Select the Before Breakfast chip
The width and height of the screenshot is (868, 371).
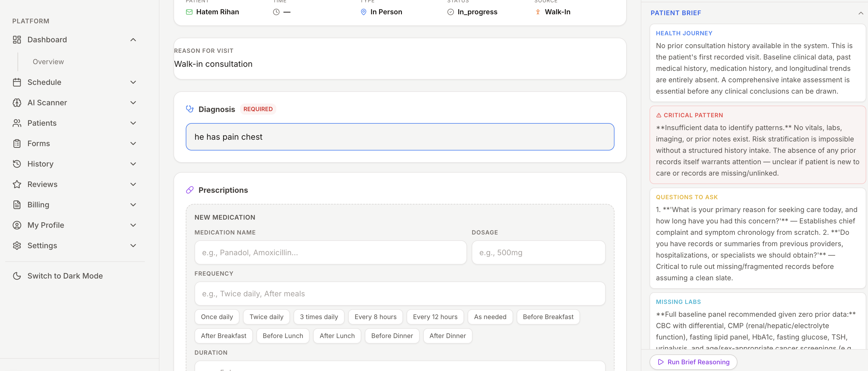(x=548, y=317)
